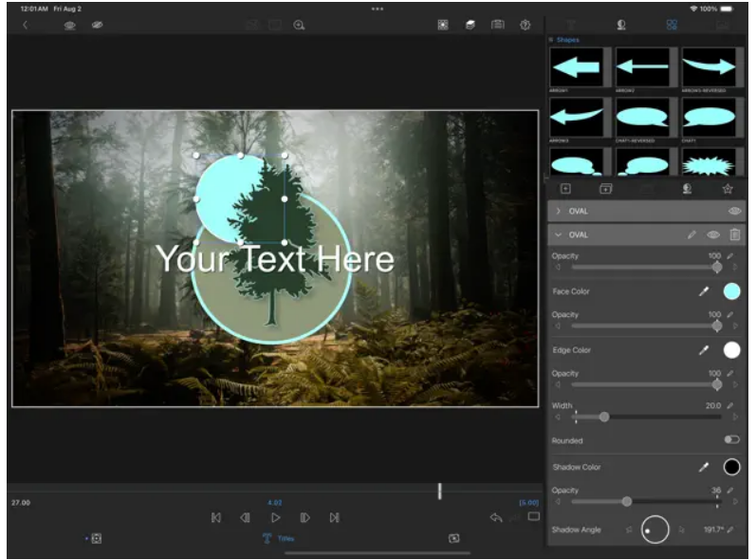Toggle visibility of the expanded OVAL layer

point(713,234)
